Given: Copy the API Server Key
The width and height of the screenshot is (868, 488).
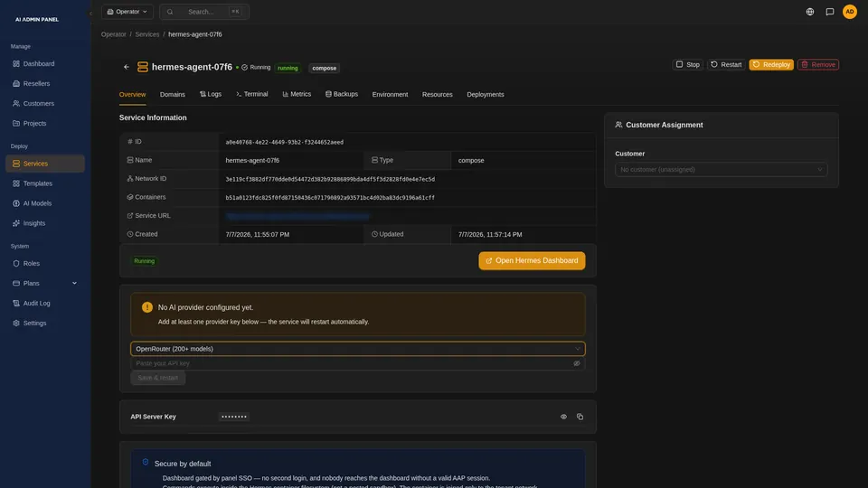Looking at the screenshot, I should pos(580,417).
